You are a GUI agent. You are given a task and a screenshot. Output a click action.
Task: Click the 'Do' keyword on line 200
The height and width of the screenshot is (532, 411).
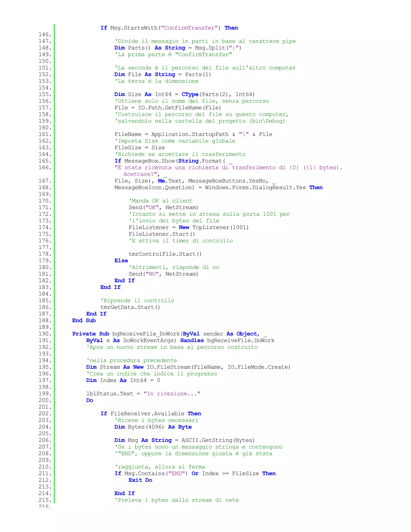pos(90,401)
